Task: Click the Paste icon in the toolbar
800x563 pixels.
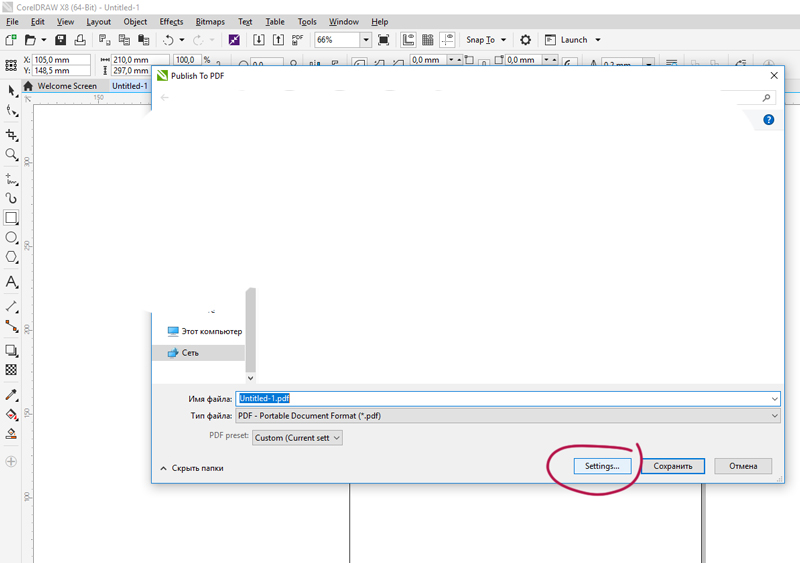Action: (144, 40)
